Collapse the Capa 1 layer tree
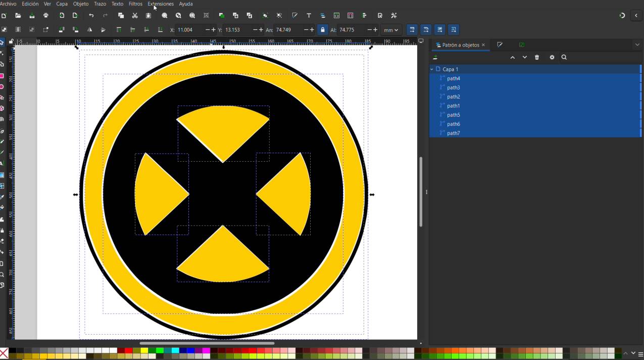Screen dimensions: 644x360 (x=432, y=69)
